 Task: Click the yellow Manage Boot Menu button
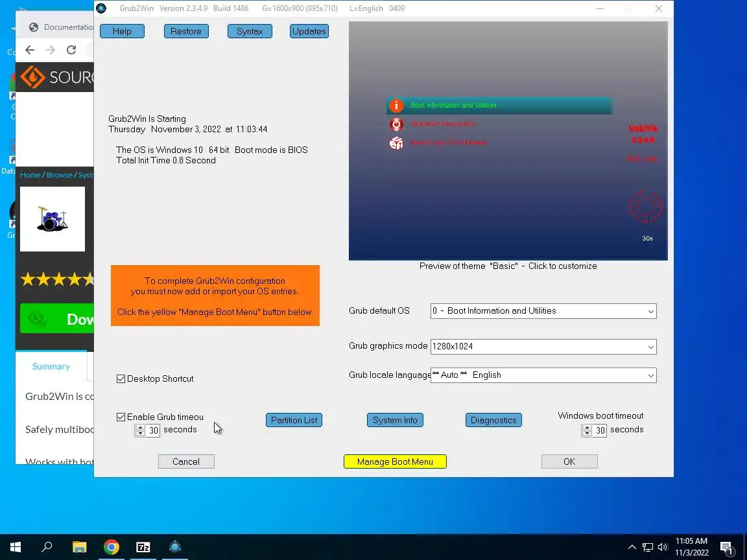click(395, 461)
